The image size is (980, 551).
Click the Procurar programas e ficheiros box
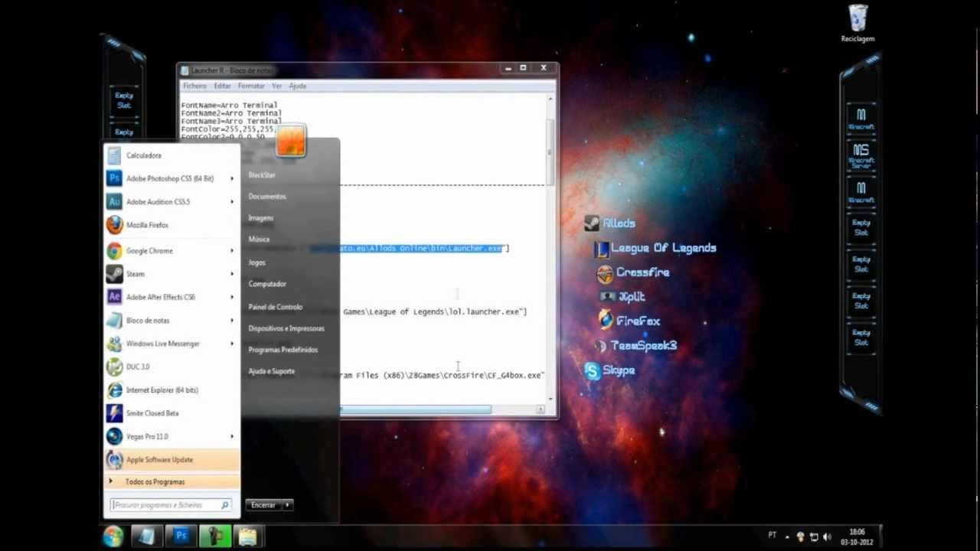click(171, 505)
